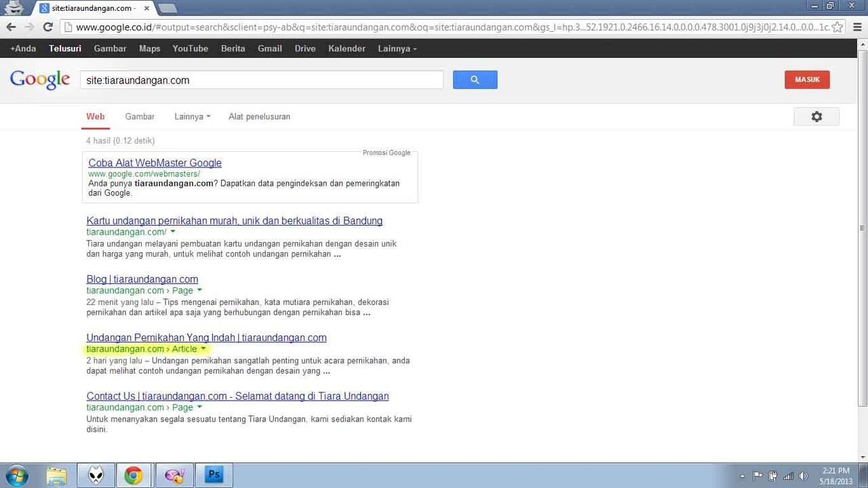Switch to Gambar results tab
The height and width of the screenshot is (488, 868).
(x=140, y=117)
